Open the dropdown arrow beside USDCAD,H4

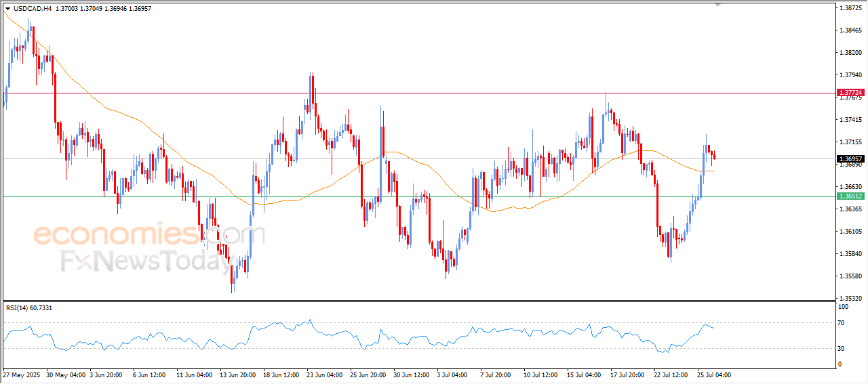click(x=7, y=9)
